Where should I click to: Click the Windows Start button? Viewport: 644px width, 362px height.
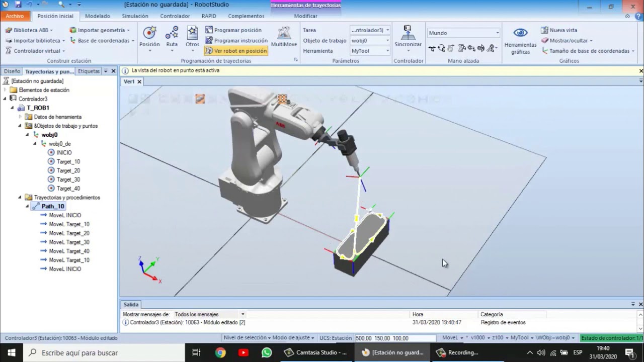pos(11,352)
